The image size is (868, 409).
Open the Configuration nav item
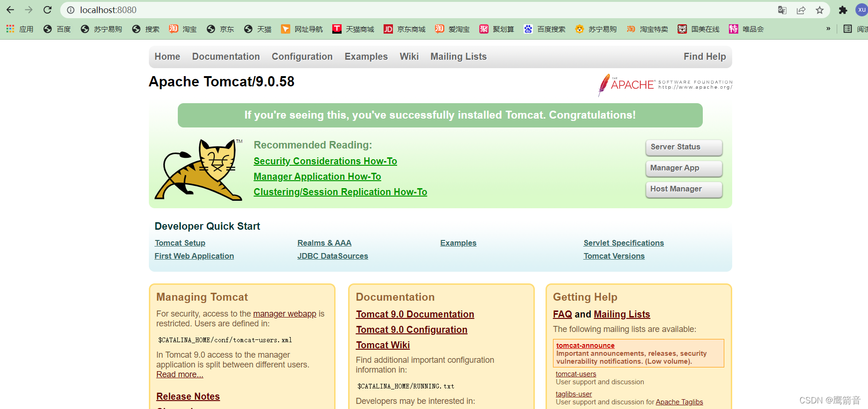[x=302, y=56]
